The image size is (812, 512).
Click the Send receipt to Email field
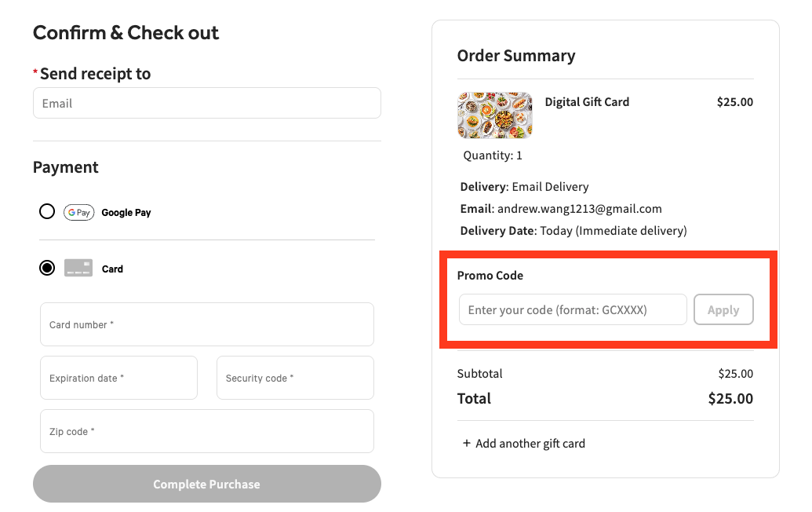click(x=207, y=103)
